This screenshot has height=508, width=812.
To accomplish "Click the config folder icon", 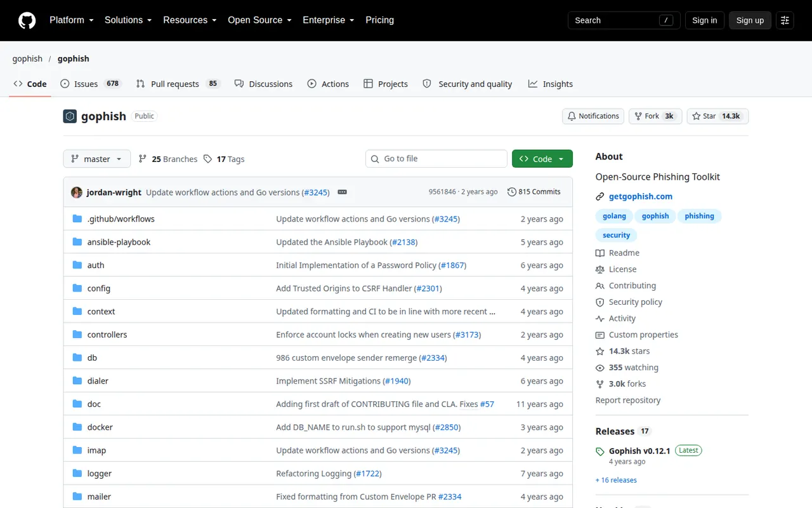I will coord(77,288).
